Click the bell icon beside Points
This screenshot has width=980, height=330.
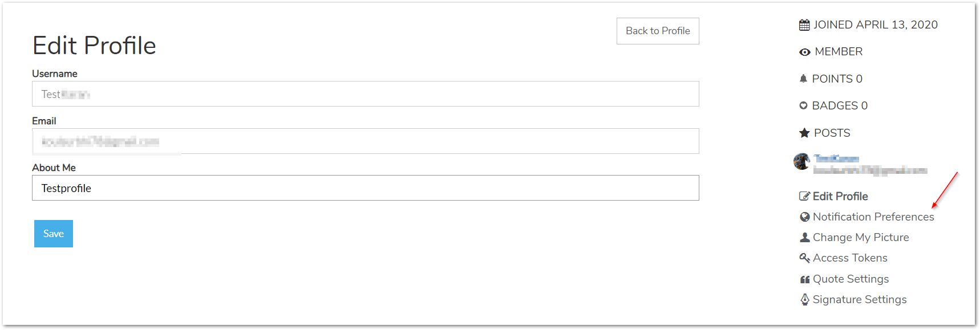point(803,79)
